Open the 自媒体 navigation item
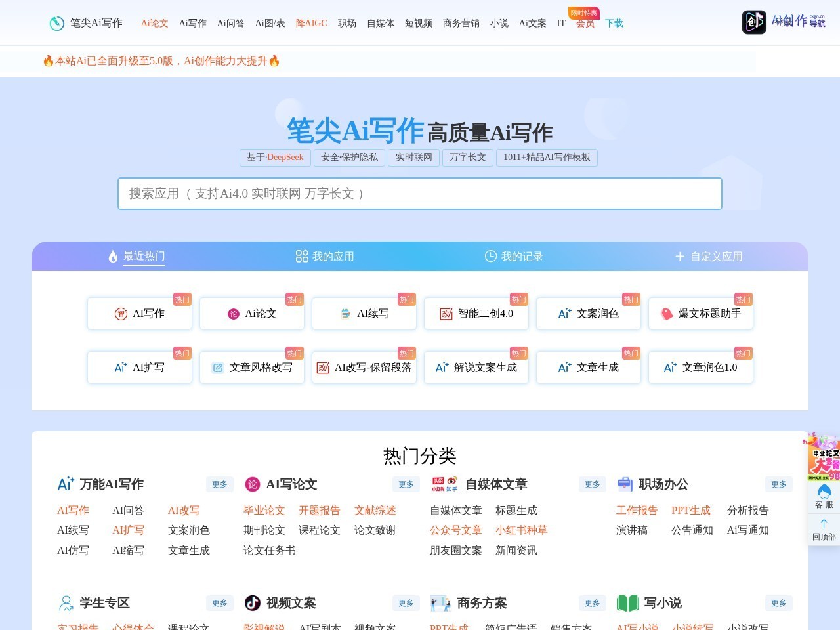 coord(381,23)
